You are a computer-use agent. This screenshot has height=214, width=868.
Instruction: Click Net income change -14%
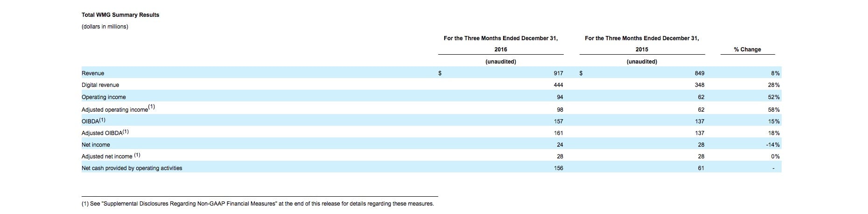pyautogui.click(x=773, y=145)
